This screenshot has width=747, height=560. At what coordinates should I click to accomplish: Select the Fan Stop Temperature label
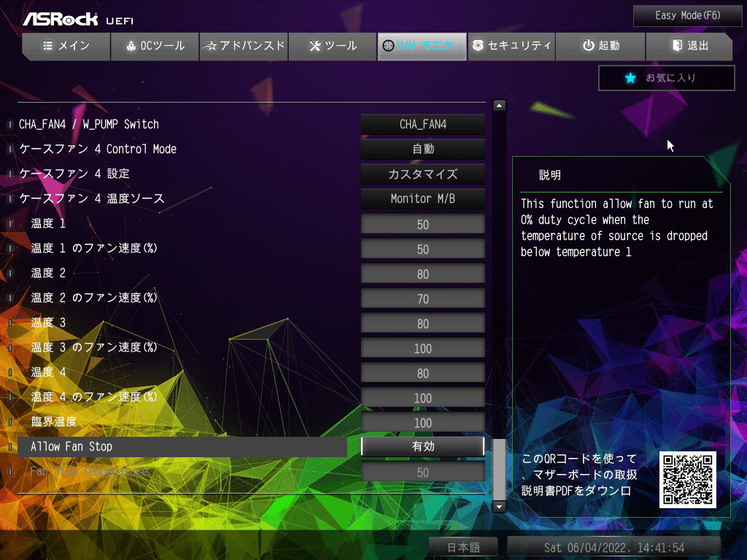(88, 472)
